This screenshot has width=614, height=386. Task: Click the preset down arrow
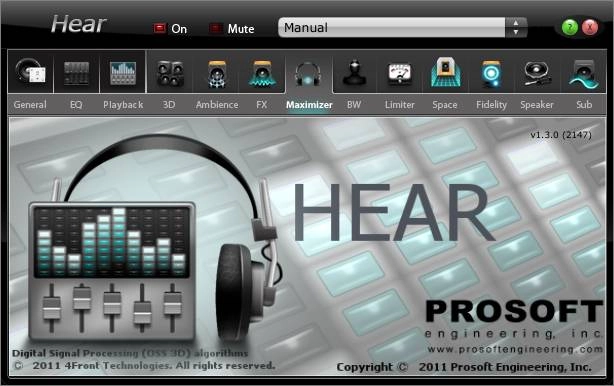coord(516,32)
